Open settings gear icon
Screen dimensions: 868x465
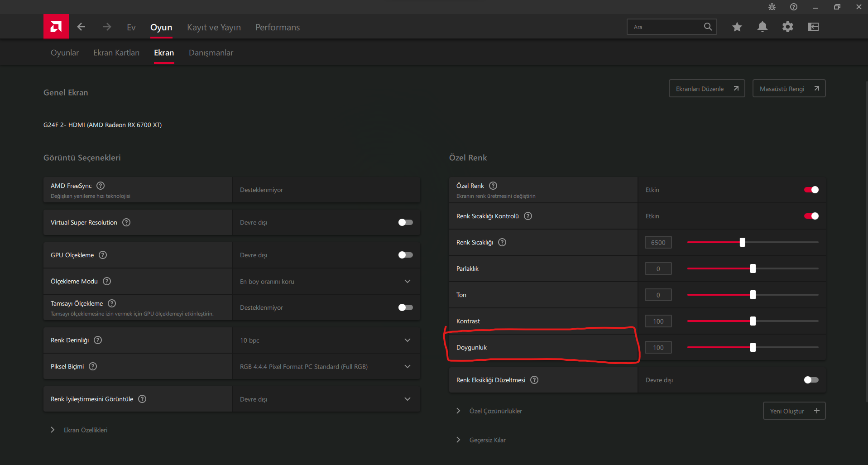tap(787, 27)
